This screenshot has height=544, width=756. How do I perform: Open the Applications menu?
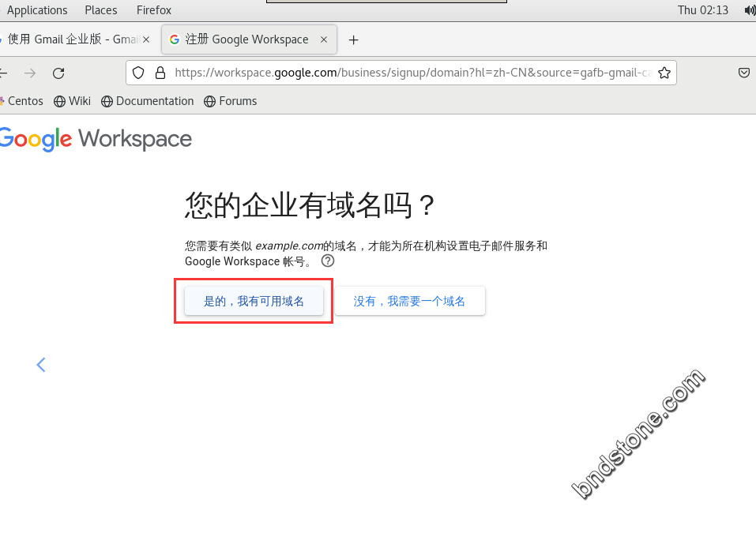coord(37,10)
